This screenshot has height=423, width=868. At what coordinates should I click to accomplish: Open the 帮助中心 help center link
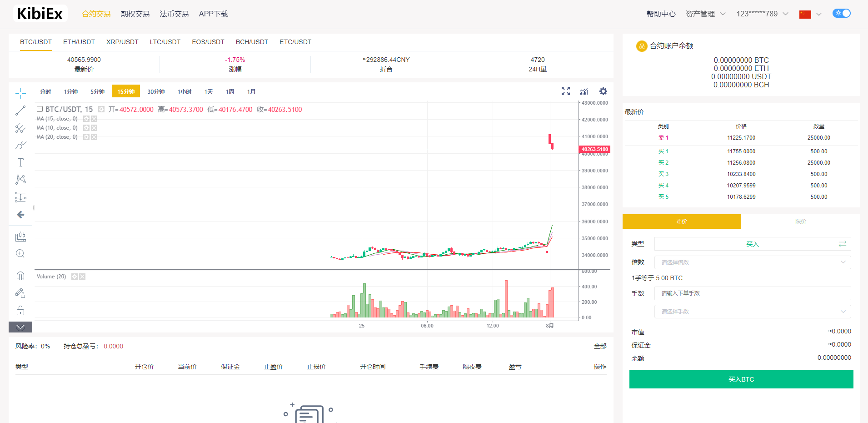[x=661, y=14]
